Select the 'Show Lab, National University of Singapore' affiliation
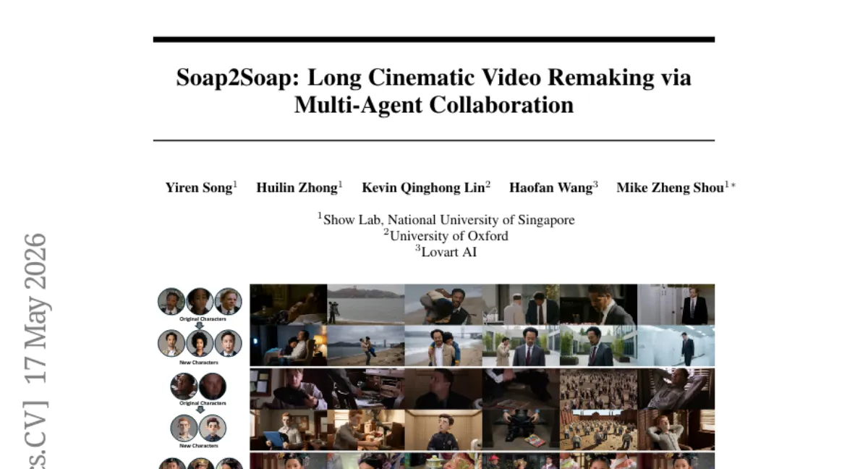868x469 pixels. 448,219
